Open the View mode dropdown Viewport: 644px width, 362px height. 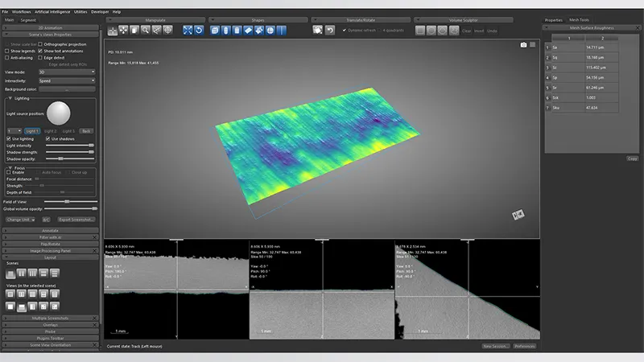(x=67, y=72)
